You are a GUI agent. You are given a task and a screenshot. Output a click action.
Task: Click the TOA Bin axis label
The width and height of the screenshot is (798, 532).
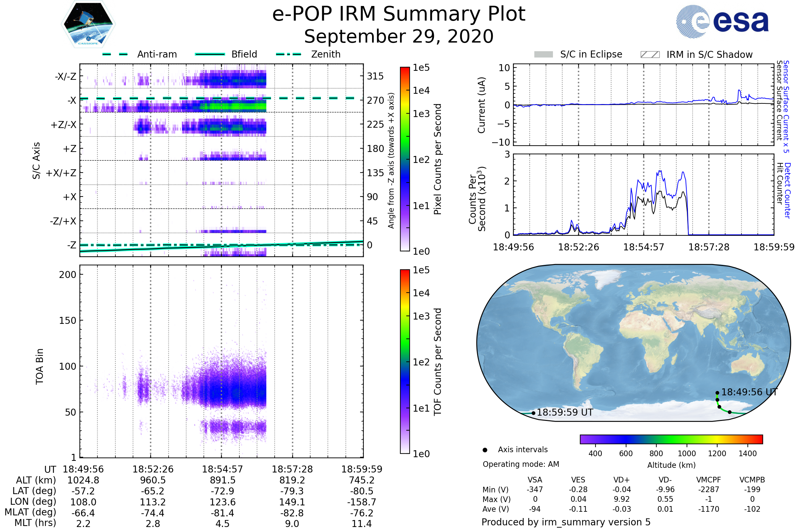click(40, 366)
